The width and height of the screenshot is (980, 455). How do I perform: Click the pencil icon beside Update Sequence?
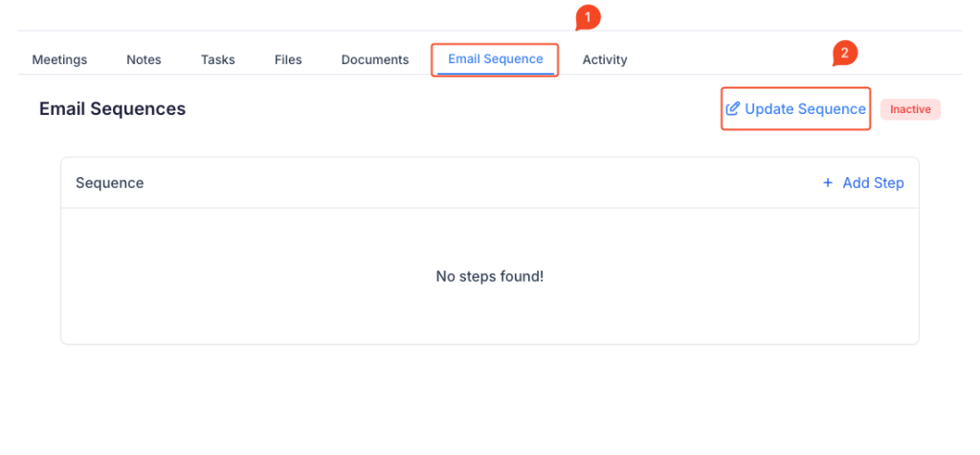733,109
